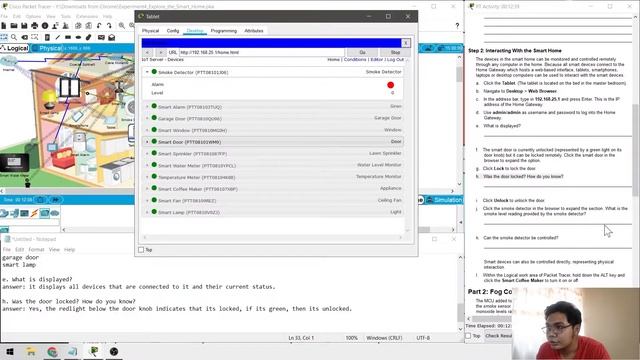Image resolution: width=640 pixels, height=360 pixels.
Task: Click the Help question mark icon
Action: click(457, 26)
